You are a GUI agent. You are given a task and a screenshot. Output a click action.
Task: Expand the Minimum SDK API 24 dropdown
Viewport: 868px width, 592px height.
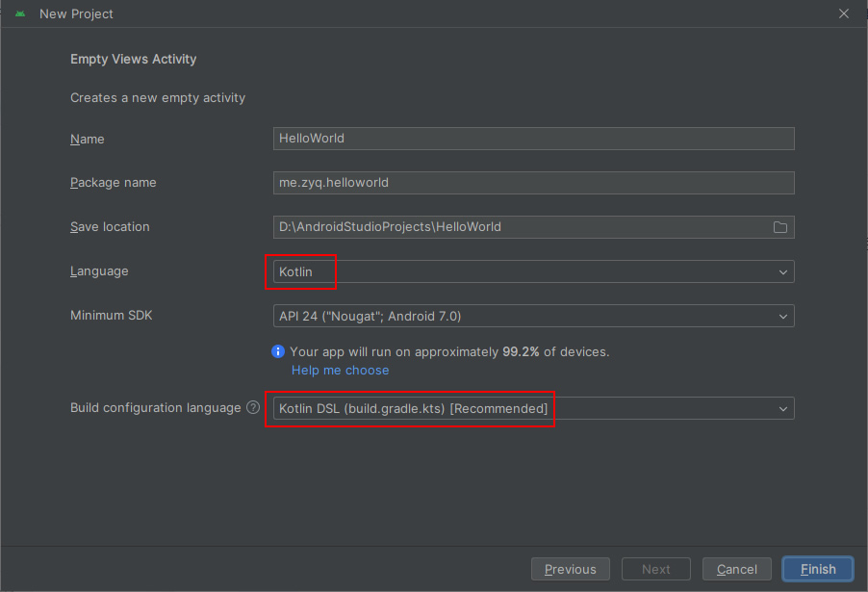point(533,316)
